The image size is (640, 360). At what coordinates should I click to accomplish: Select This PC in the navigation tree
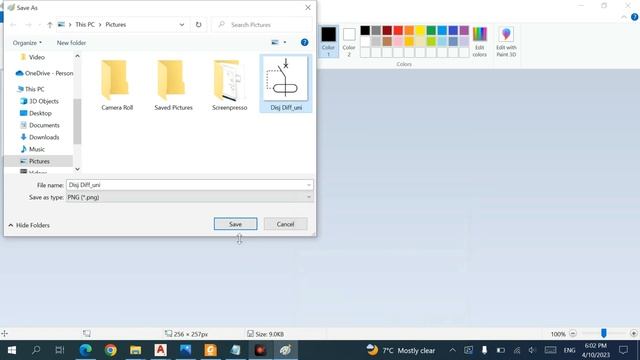[x=31, y=89]
